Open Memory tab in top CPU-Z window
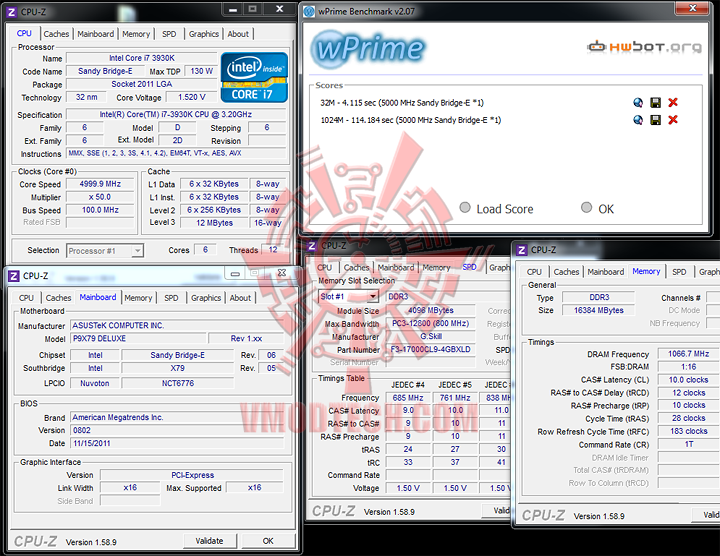 pyautogui.click(x=136, y=34)
